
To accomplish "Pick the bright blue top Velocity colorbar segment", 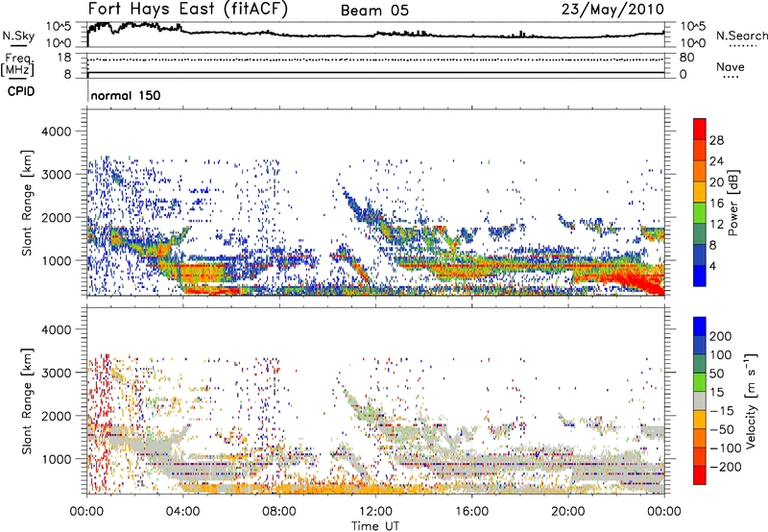I will pyautogui.click(x=700, y=326).
